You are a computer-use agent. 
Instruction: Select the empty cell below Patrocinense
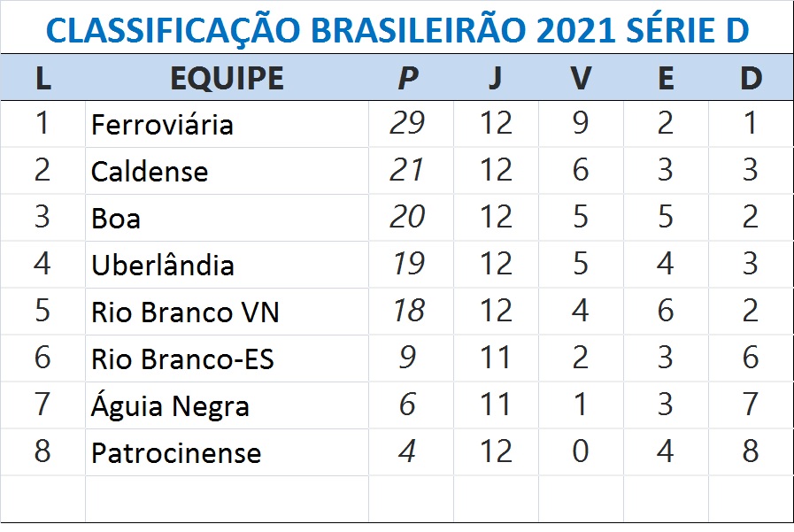[227, 499]
